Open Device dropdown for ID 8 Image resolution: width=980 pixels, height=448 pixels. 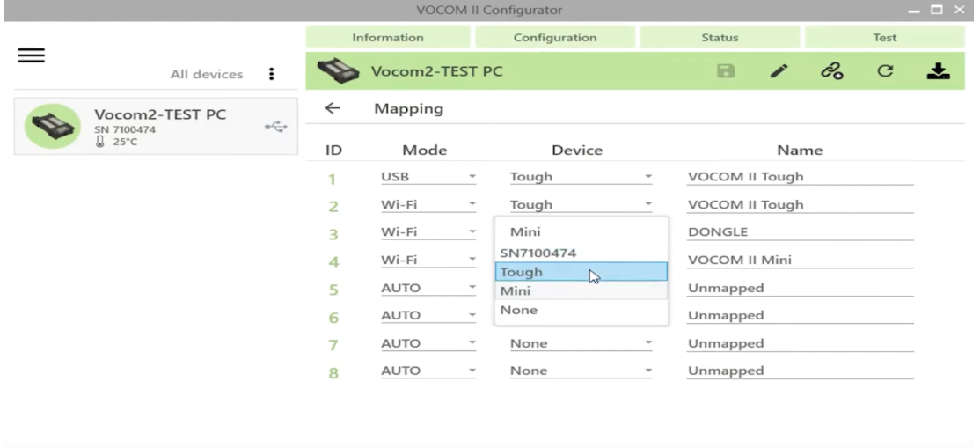tap(581, 371)
